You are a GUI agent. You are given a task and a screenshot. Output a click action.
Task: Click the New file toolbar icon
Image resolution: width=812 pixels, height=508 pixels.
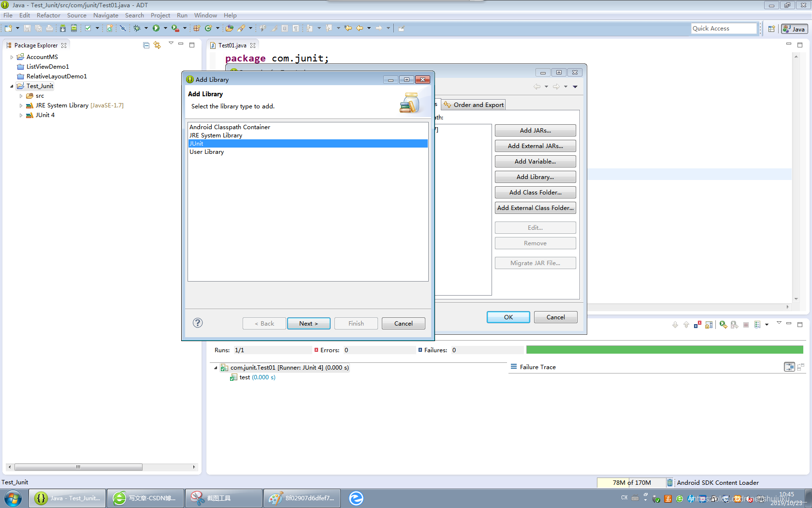[9, 29]
